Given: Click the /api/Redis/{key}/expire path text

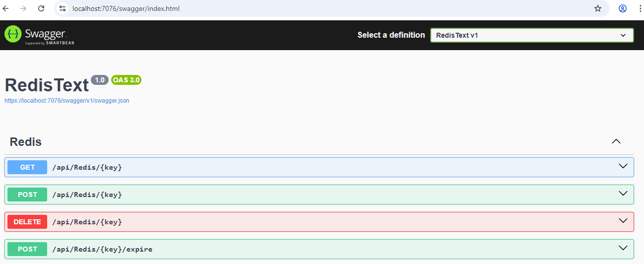Looking at the screenshot, I should [x=102, y=249].
